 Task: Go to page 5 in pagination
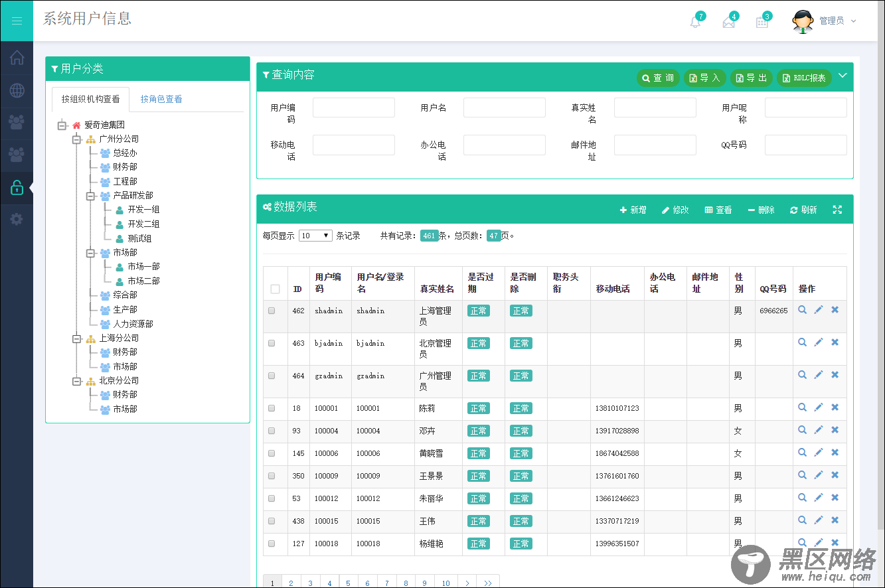click(x=349, y=583)
